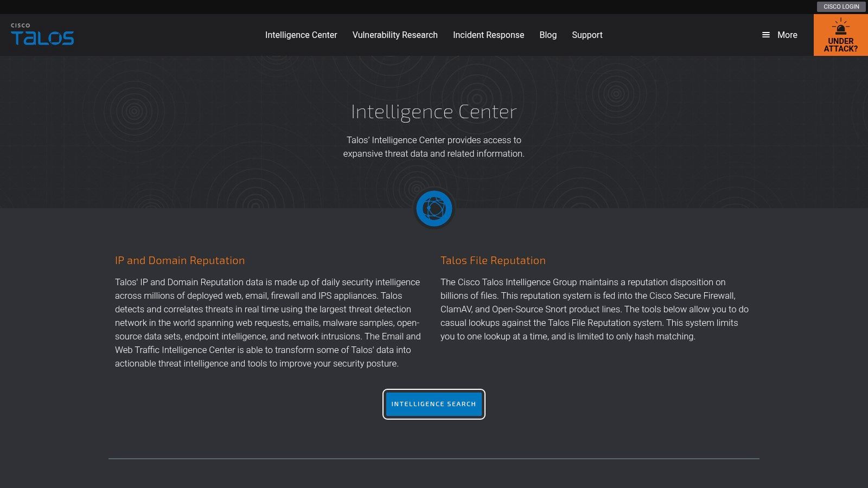
Task: Click the 'Talos' Intelligence Center provides access' subtitle
Action: tap(434, 147)
